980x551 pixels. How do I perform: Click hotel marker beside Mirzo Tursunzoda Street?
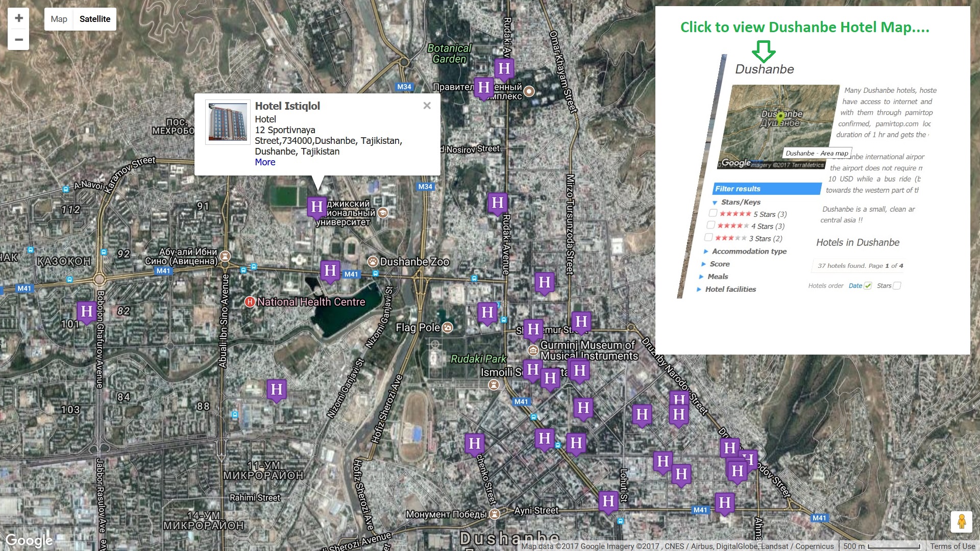pos(545,283)
